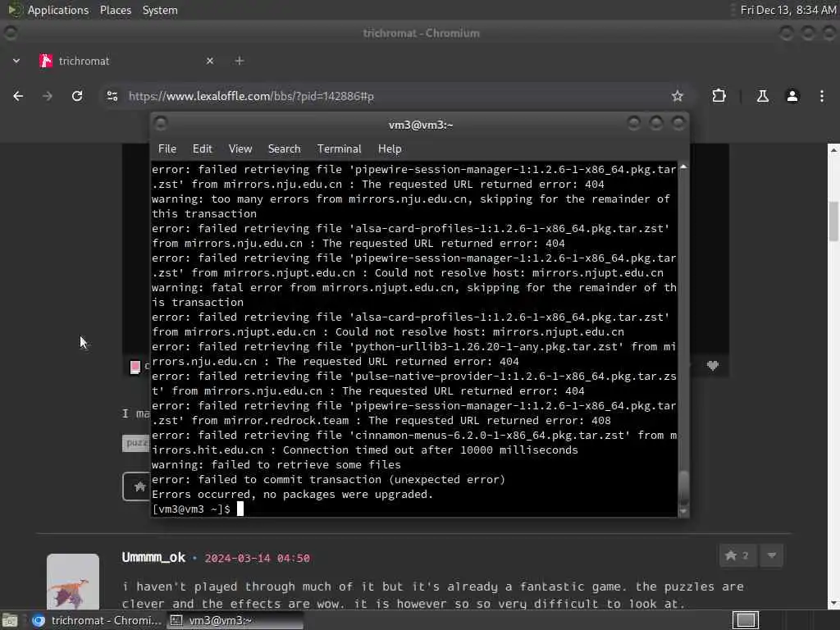Image resolution: width=840 pixels, height=630 pixels.
Task: Open the terminal File menu
Action: point(167,149)
